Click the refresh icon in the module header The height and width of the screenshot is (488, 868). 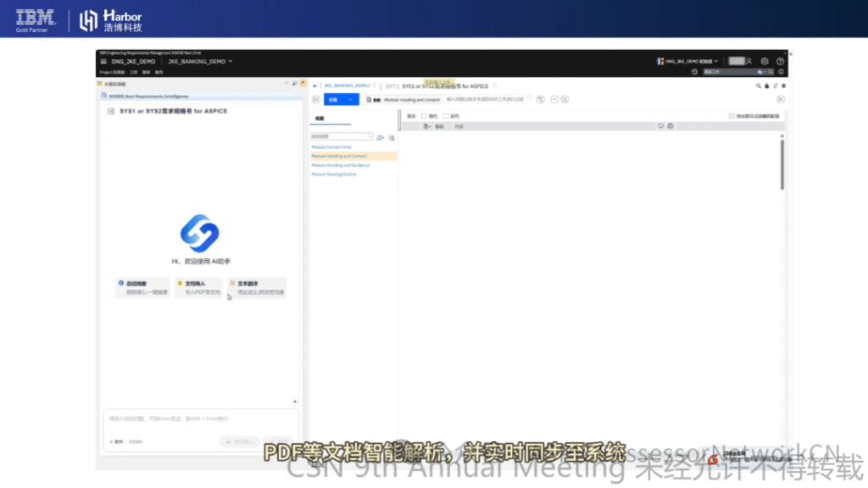[775, 86]
